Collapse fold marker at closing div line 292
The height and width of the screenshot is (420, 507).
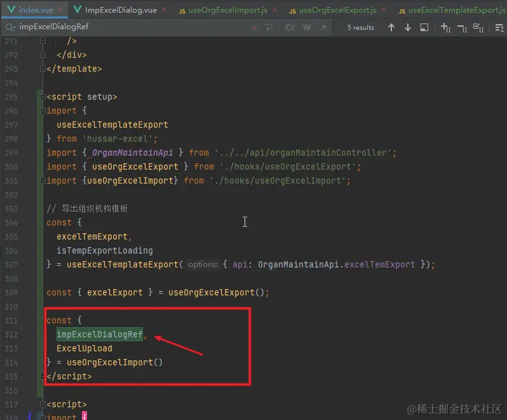(43, 55)
